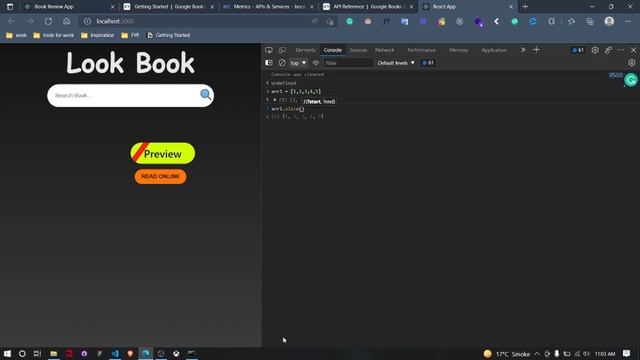Open the notification center icon
The image size is (640, 360).
(x=627, y=353)
